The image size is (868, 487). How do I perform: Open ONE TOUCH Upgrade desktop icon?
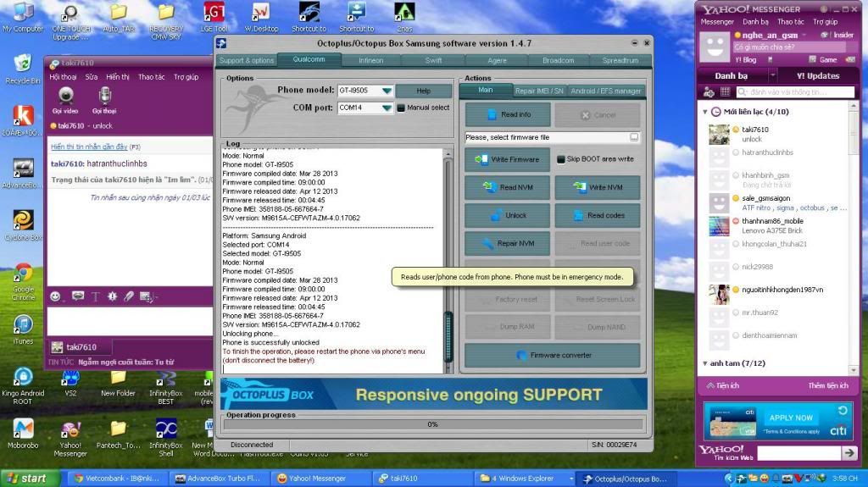pos(70,21)
